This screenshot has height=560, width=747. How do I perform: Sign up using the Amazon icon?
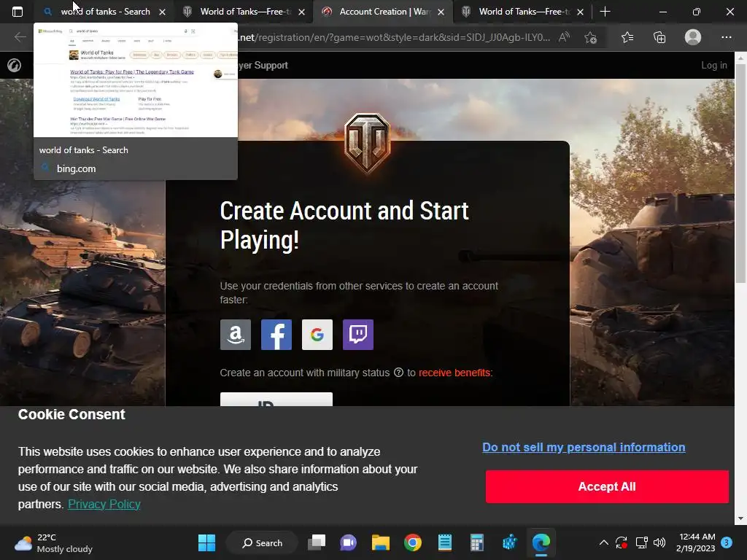pos(236,335)
